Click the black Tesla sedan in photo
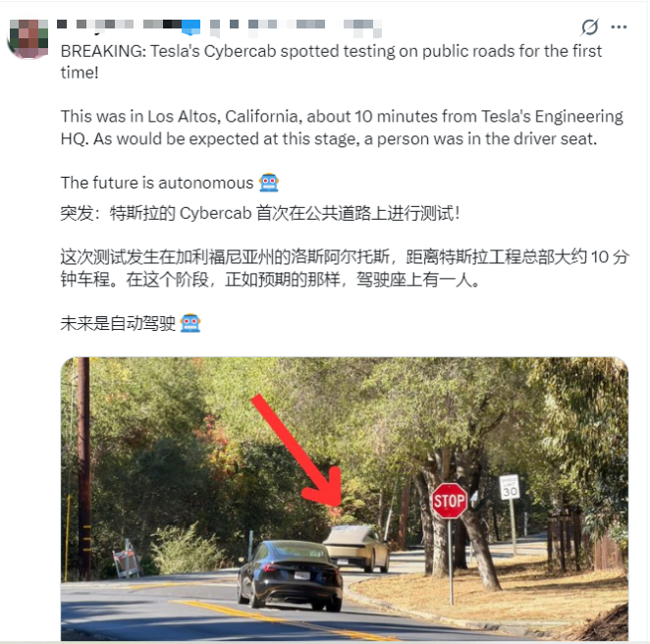The image size is (650, 644). tap(290, 575)
